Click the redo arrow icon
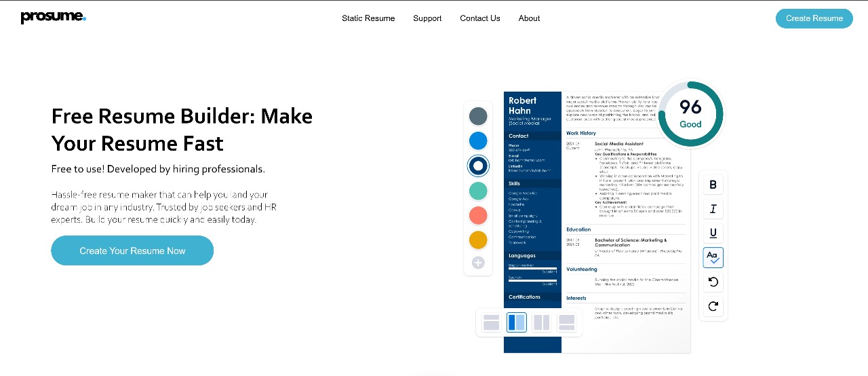 (x=713, y=306)
